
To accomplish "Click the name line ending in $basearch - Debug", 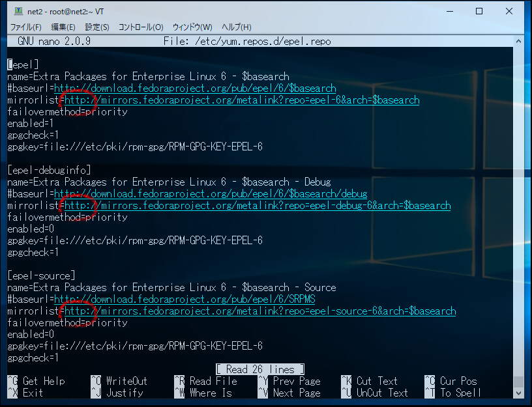I will pos(169,182).
